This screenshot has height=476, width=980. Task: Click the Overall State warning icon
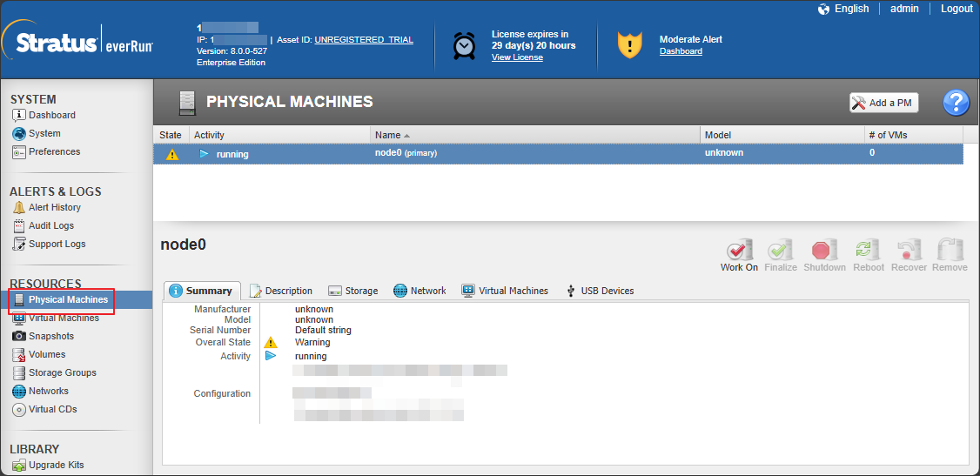(x=270, y=342)
